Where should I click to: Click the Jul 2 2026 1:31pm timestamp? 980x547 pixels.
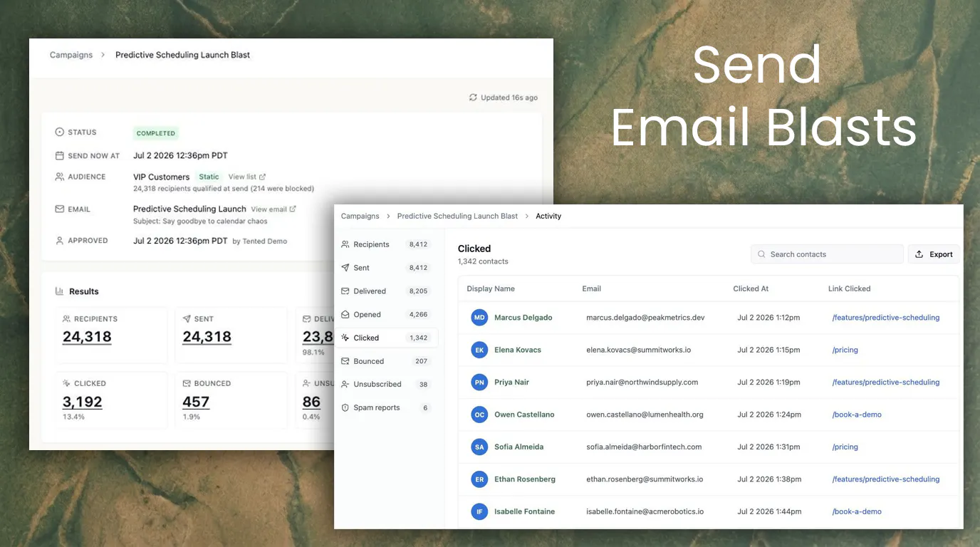768,447
